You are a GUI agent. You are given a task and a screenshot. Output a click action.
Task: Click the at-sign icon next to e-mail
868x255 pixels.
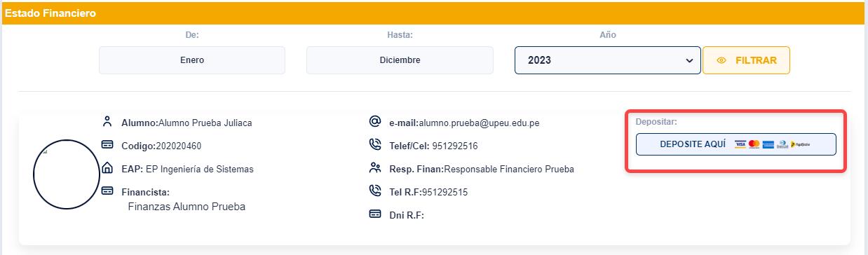(374, 121)
